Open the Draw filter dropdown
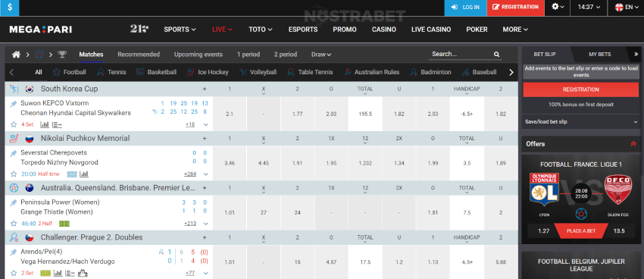The image size is (644, 279). tap(321, 55)
